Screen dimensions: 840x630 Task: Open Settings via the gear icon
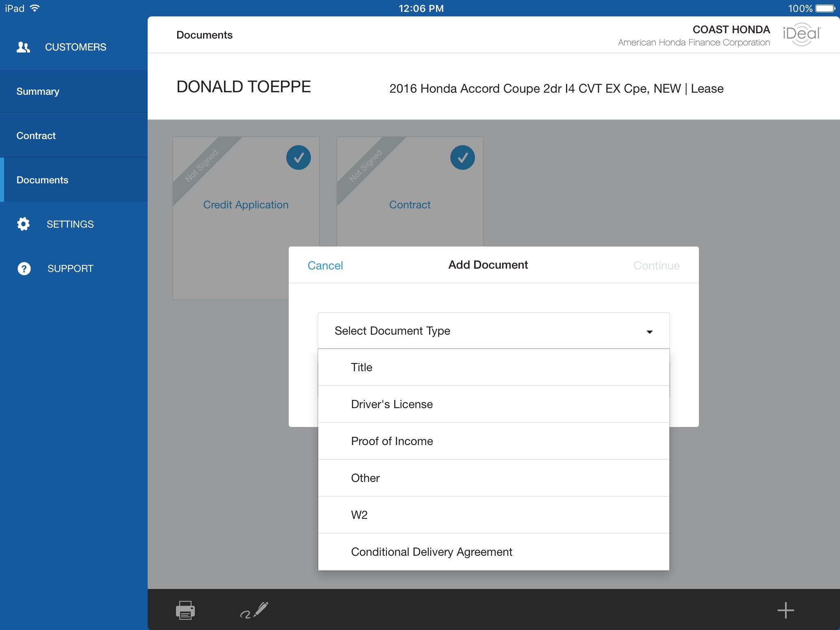click(23, 224)
